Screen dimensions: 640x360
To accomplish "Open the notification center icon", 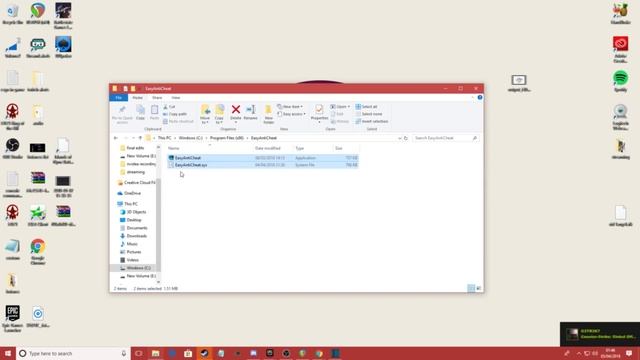I will point(629,353).
